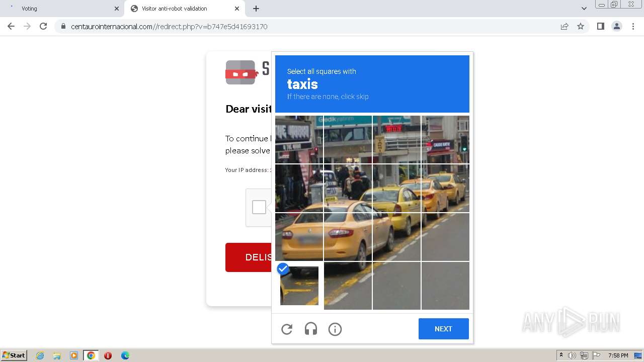This screenshot has width=644, height=362.
Task: Click the masked robot site logo
Action: click(241, 72)
